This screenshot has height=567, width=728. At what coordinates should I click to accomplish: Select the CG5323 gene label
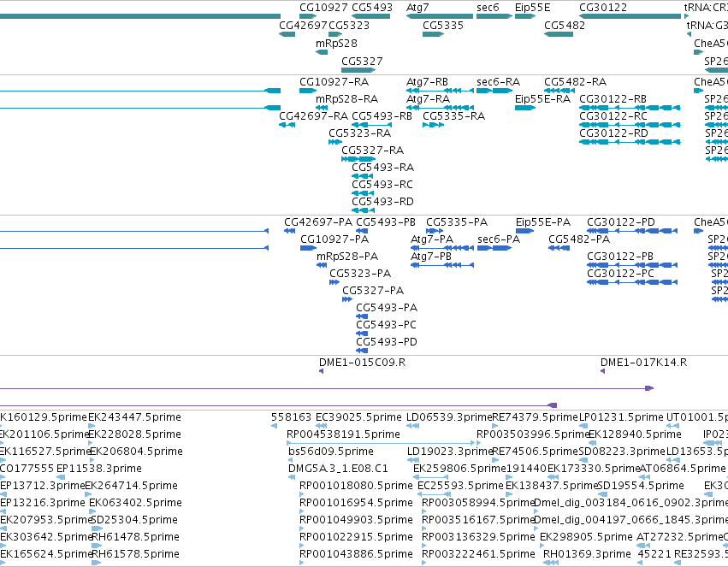coord(349,26)
